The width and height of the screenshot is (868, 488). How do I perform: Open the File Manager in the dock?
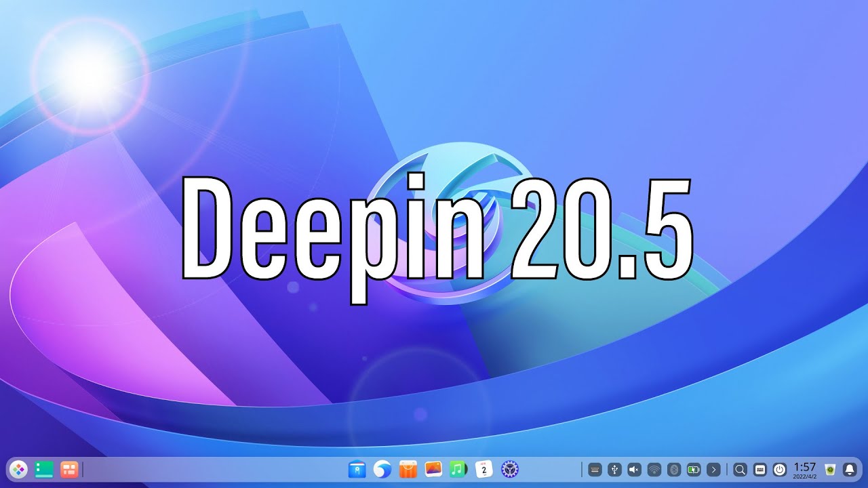pyautogui.click(x=357, y=469)
